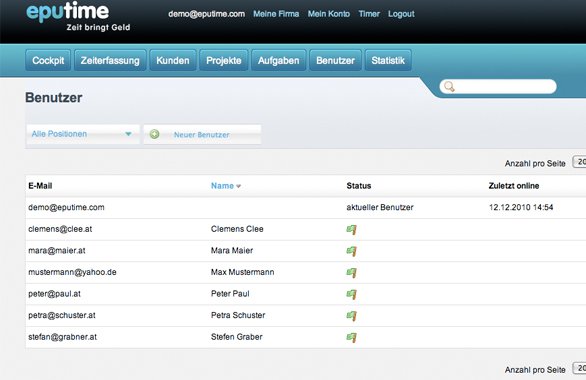Click the mustermann@yahoo.de email

coord(72,272)
